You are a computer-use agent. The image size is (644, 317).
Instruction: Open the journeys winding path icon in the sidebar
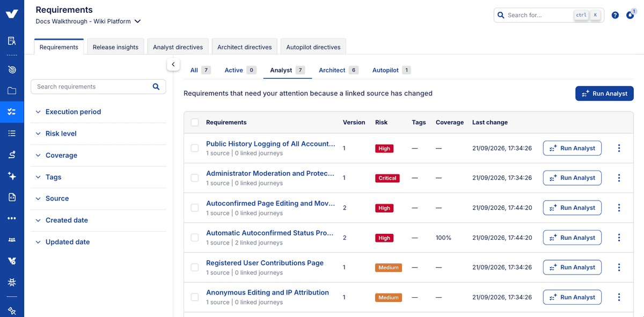(x=12, y=154)
